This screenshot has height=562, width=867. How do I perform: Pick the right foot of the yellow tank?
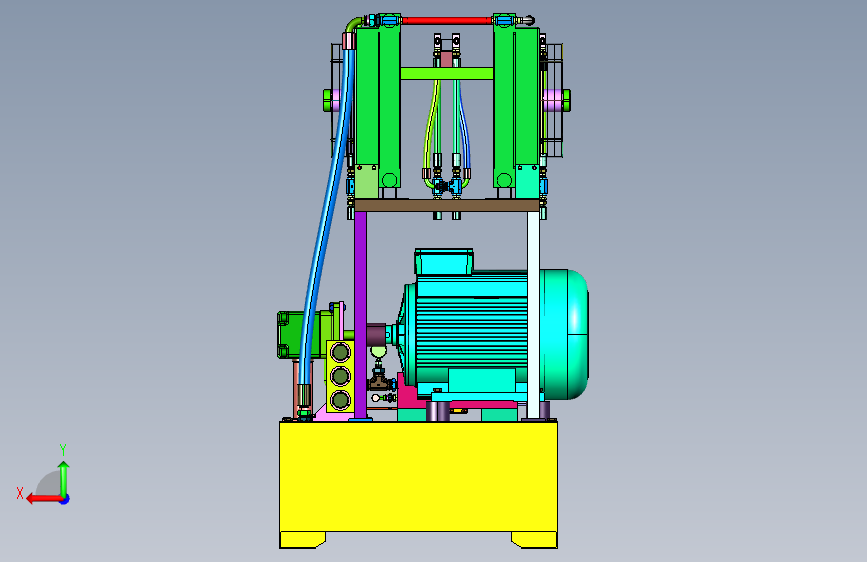coord(534,540)
